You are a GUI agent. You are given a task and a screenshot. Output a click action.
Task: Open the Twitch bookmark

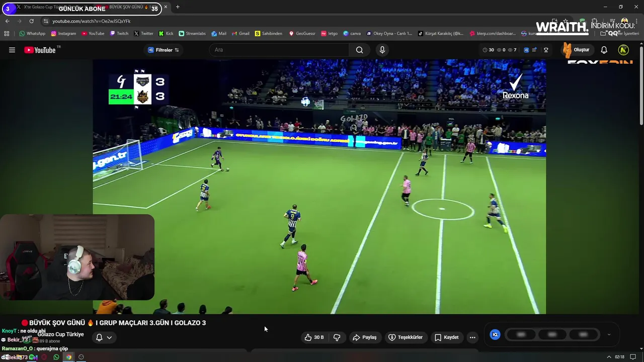point(119,34)
